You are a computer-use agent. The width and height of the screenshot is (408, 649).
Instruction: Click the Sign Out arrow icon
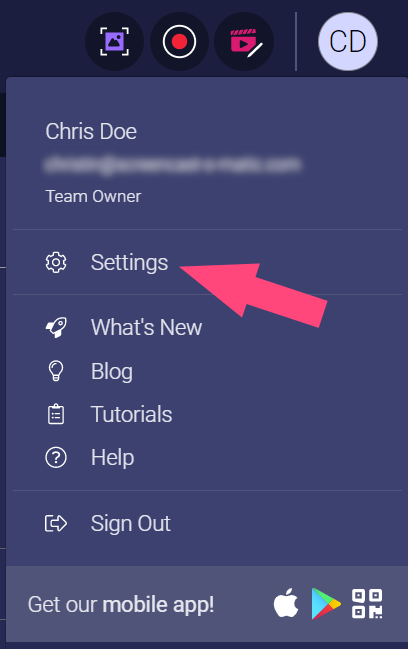click(x=56, y=523)
